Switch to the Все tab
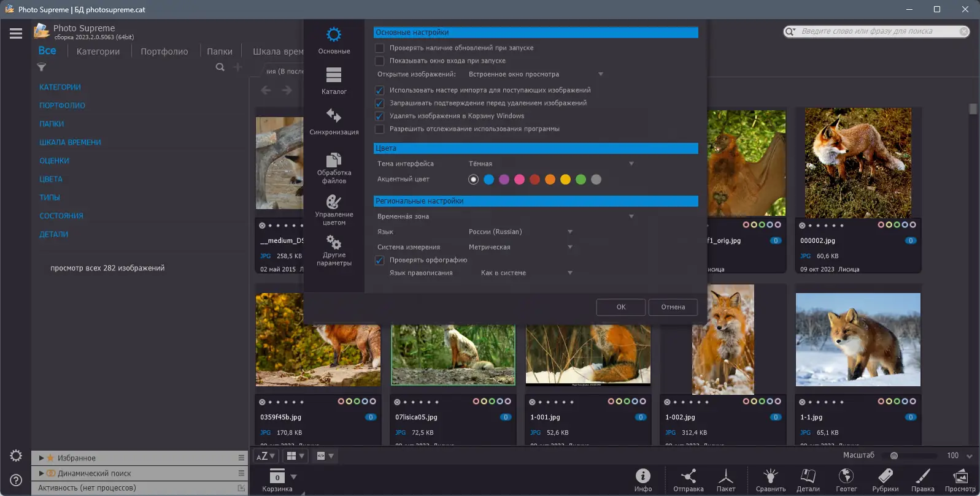The width and height of the screenshot is (980, 496). tap(47, 51)
